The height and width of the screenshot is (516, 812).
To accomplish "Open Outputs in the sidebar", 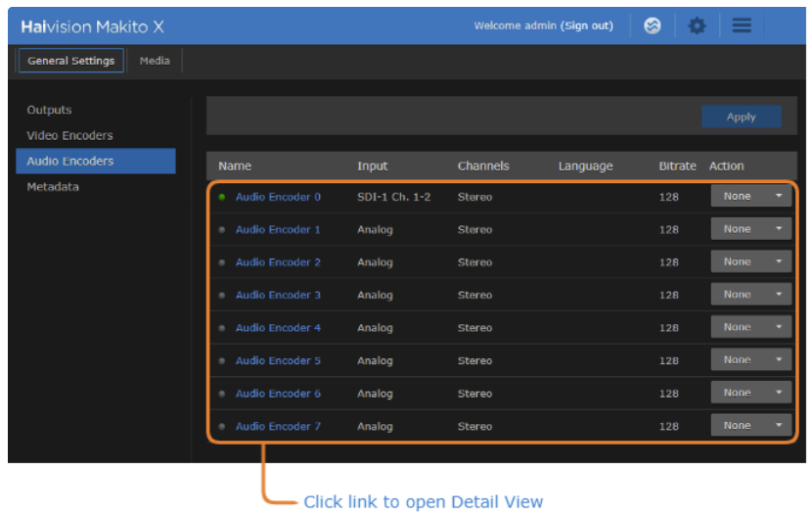I will tap(49, 110).
